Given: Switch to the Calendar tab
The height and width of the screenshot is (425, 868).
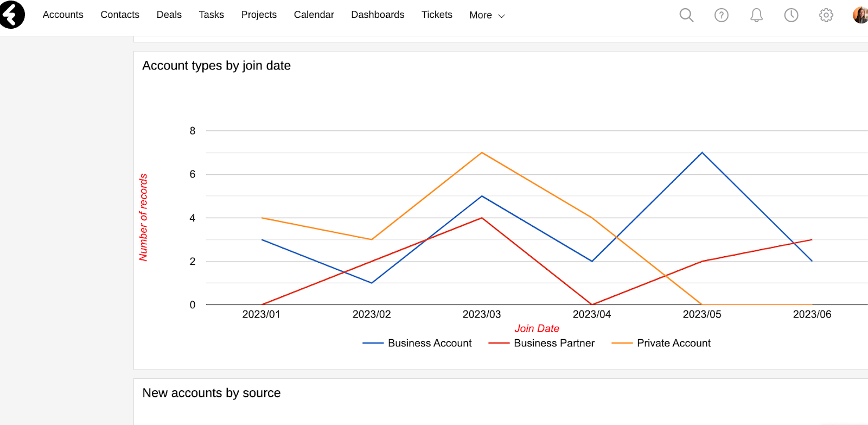Looking at the screenshot, I should pos(314,15).
